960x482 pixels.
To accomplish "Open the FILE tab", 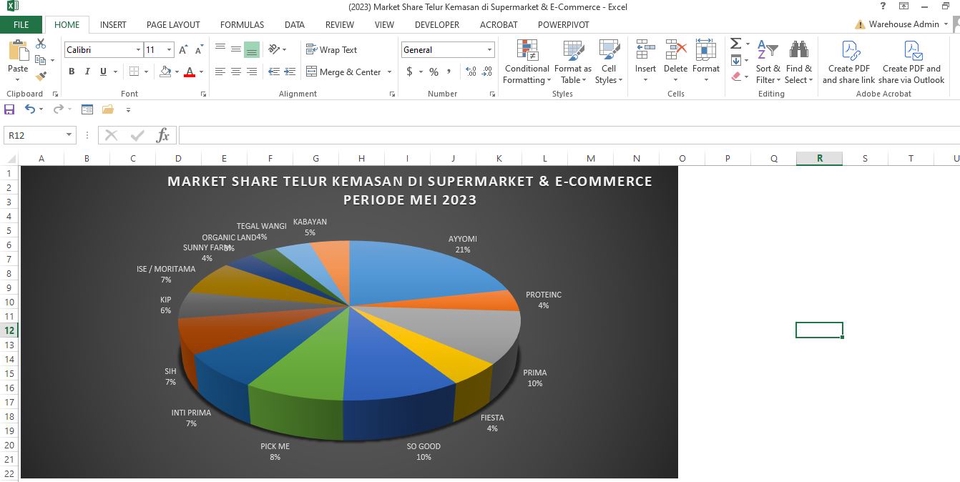I will coord(21,24).
